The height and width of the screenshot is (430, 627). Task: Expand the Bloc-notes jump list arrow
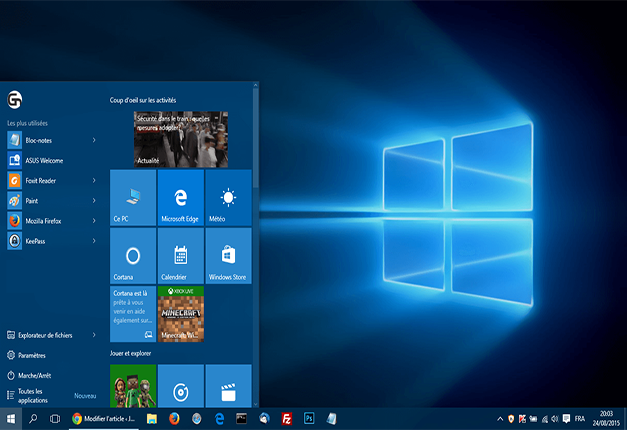tap(94, 141)
